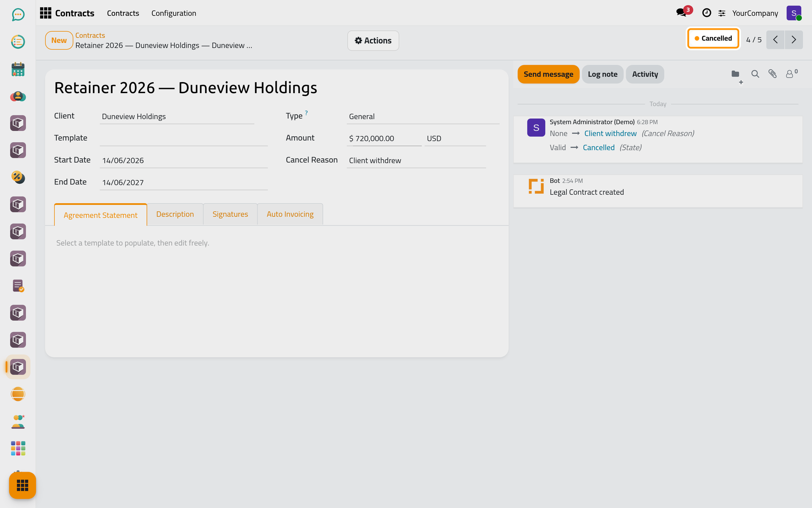Open the Configuration menu

point(174,13)
